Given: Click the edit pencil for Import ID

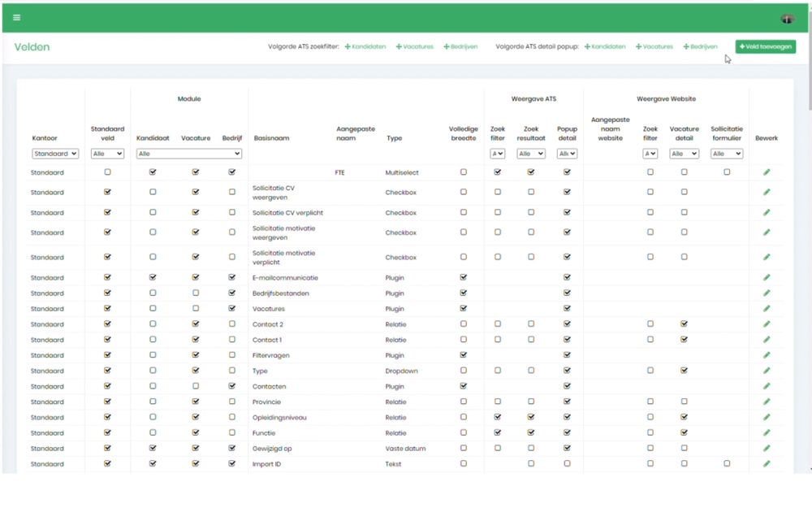Looking at the screenshot, I should [x=767, y=464].
